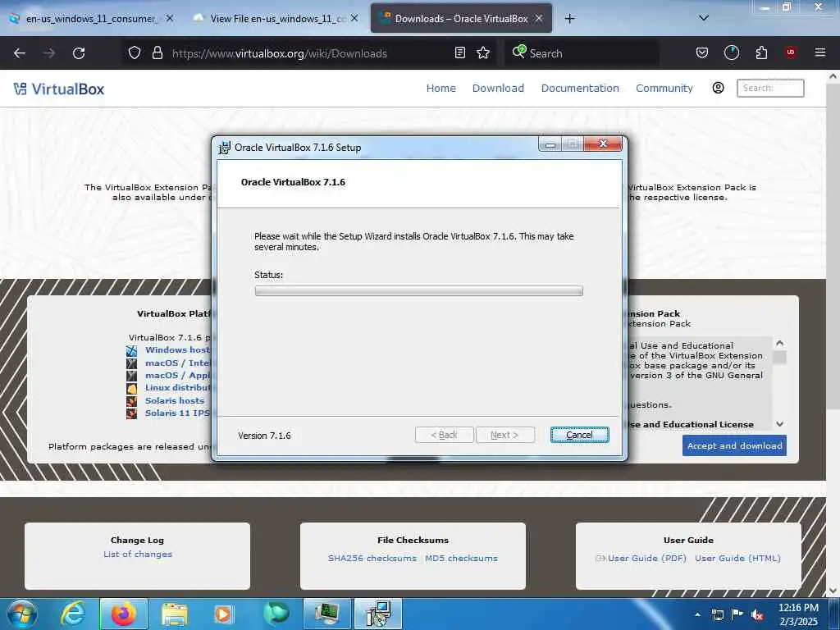Show hidden tray icons arrow

pos(697,614)
